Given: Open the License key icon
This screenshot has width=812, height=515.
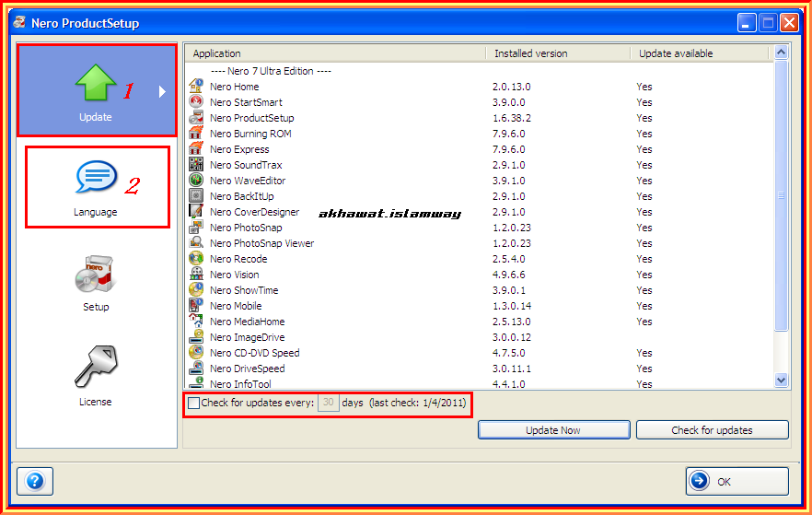Looking at the screenshot, I should coord(96,367).
